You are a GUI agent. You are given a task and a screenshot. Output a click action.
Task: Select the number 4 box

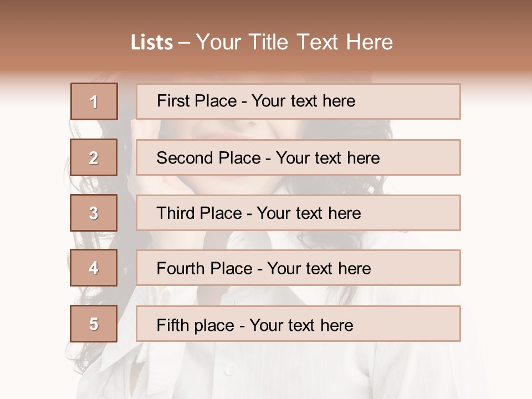tap(94, 268)
